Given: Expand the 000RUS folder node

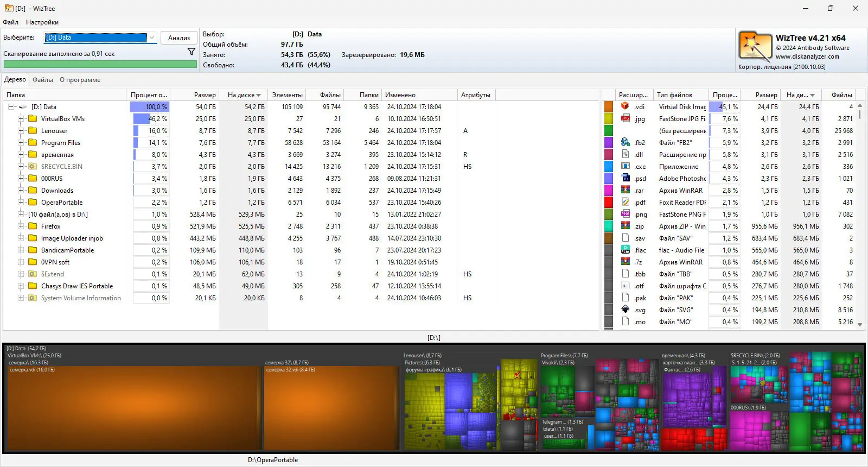Looking at the screenshot, I should click(21, 178).
